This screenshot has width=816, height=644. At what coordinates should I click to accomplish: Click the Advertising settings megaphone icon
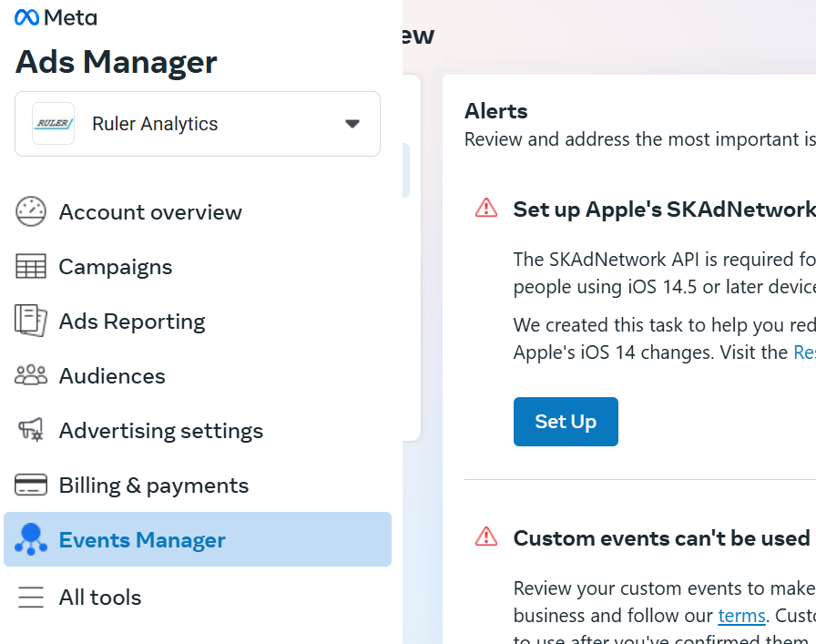pyautogui.click(x=31, y=430)
